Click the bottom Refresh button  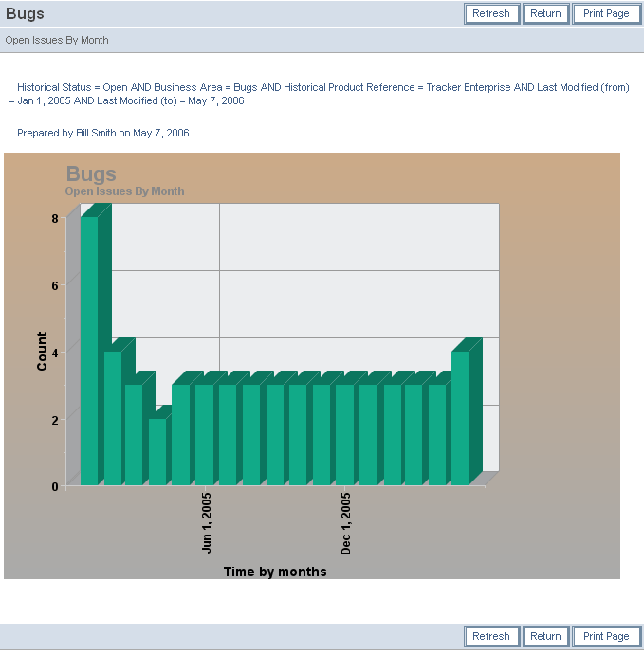491,636
